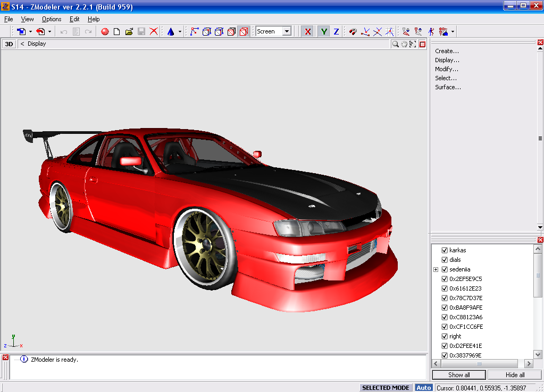Expand the sedeniia tree node
The height and width of the screenshot is (392, 544).
[436, 269]
